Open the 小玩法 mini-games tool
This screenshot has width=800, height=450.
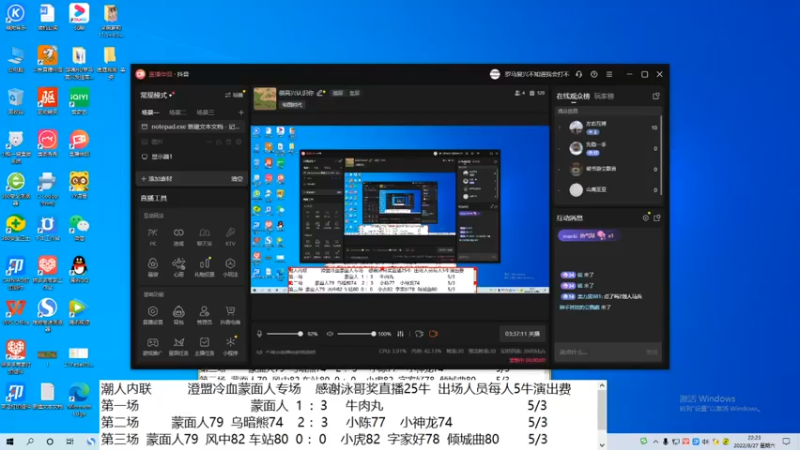coord(230,267)
